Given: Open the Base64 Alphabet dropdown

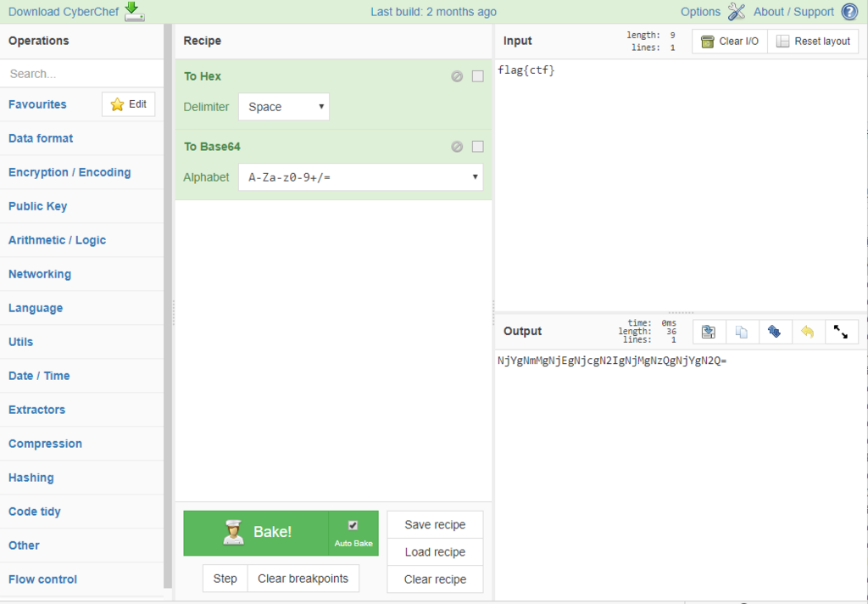Looking at the screenshot, I should (361, 177).
